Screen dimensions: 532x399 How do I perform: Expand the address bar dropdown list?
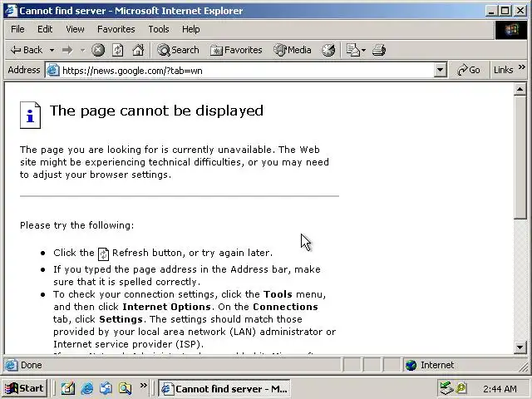[x=440, y=71]
